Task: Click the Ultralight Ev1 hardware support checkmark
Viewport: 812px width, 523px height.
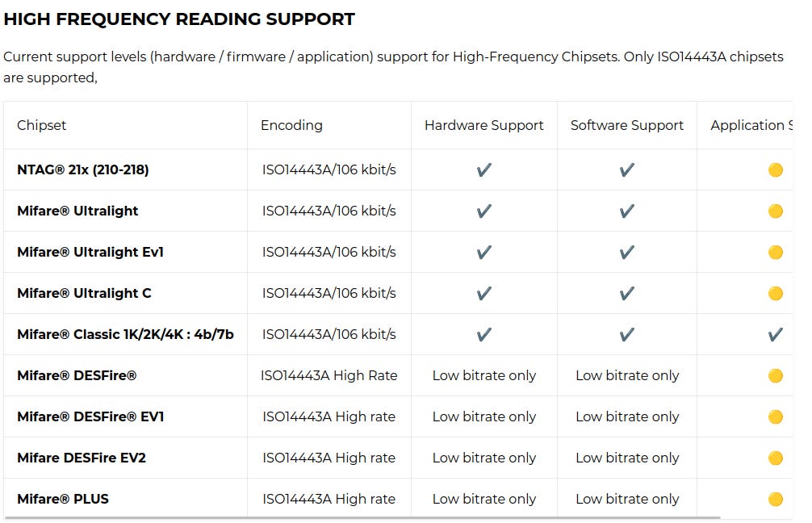Action: (x=484, y=252)
